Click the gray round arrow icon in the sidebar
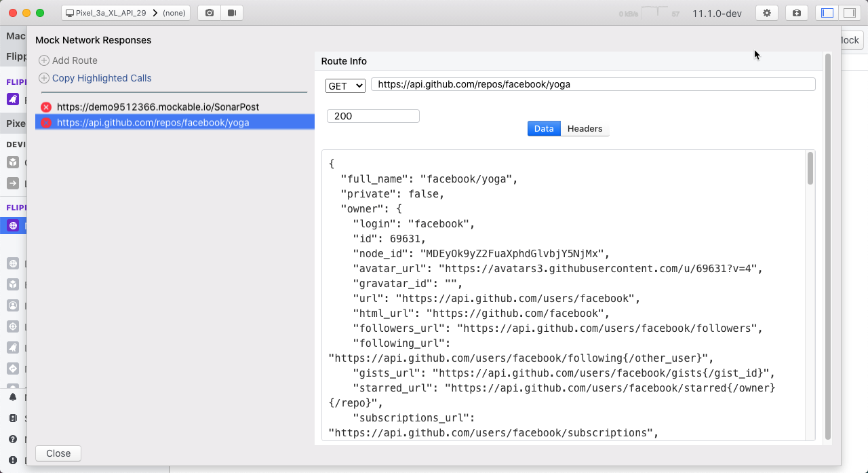 (x=13, y=368)
